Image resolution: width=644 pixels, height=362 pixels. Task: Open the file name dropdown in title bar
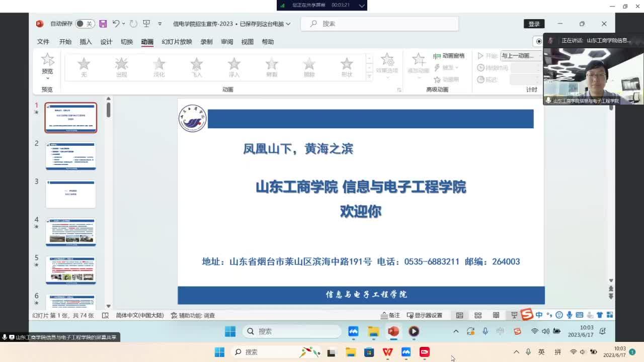(288, 24)
